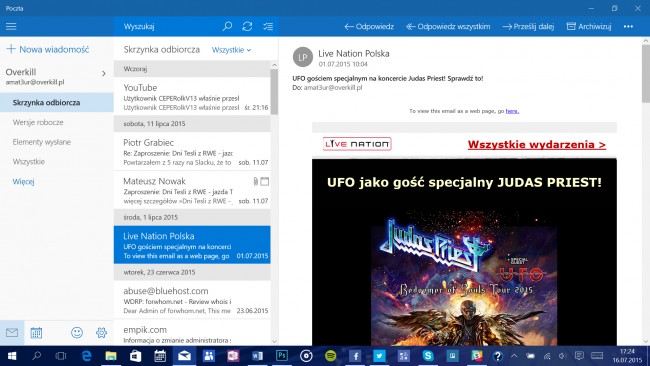Launch Microsoft Edge from taskbar
The height and width of the screenshot is (366, 650).
pyautogui.click(x=86, y=356)
